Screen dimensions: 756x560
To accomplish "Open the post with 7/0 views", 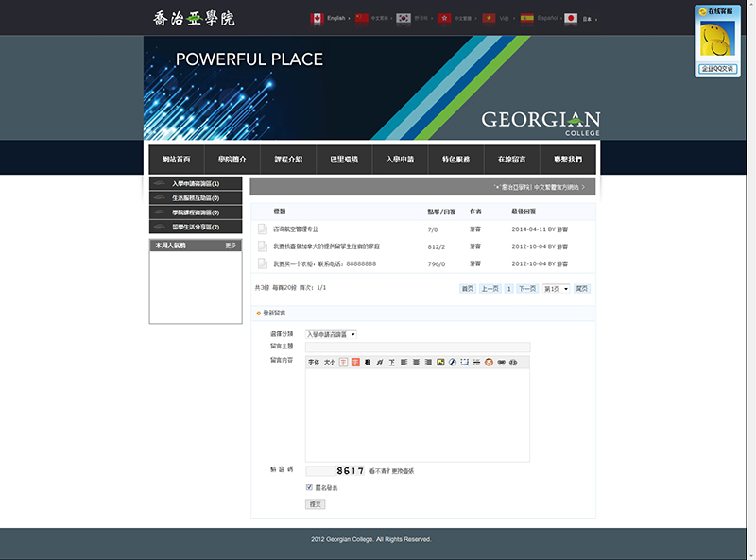I will tap(296, 229).
